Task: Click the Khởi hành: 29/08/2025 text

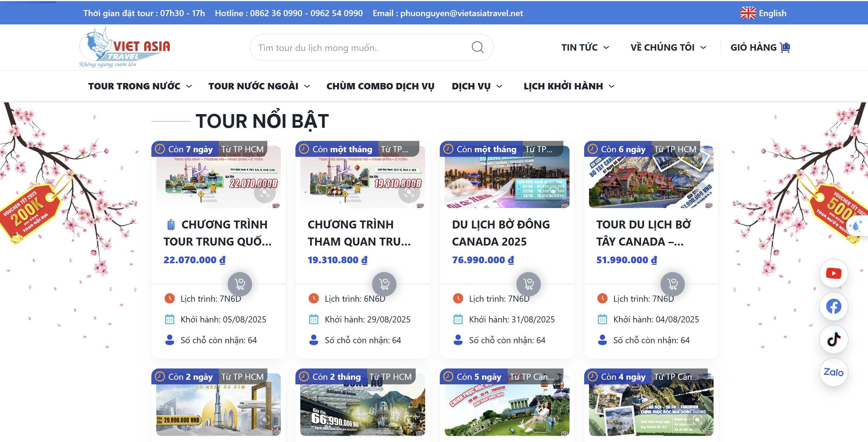Action: (x=368, y=319)
